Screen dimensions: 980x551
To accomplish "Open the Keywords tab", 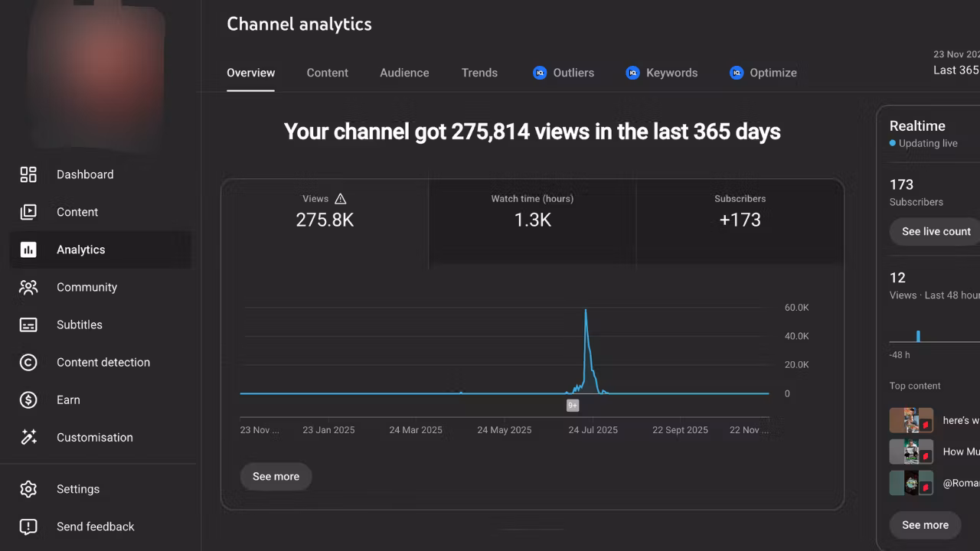I will coord(661,73).
